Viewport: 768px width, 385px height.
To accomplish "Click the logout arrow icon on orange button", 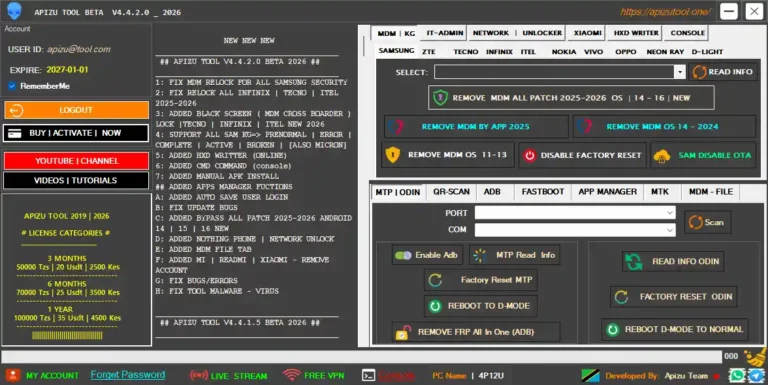I will pyautogui.click(x=16, y=110).
